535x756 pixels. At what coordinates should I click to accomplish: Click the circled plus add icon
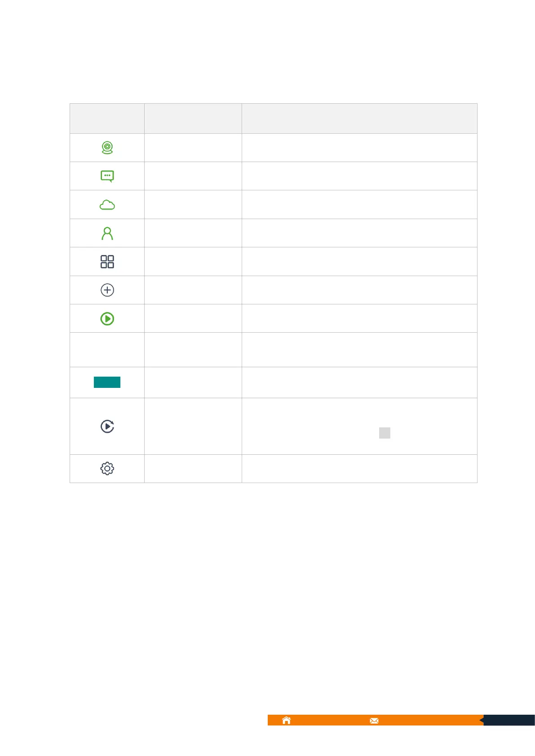(107, 290)
